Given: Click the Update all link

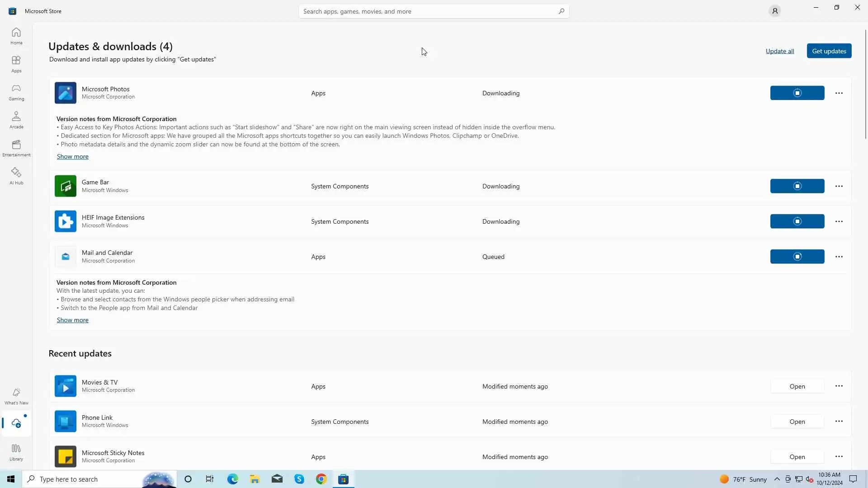Looking at the screenshot, I should 779,51.
